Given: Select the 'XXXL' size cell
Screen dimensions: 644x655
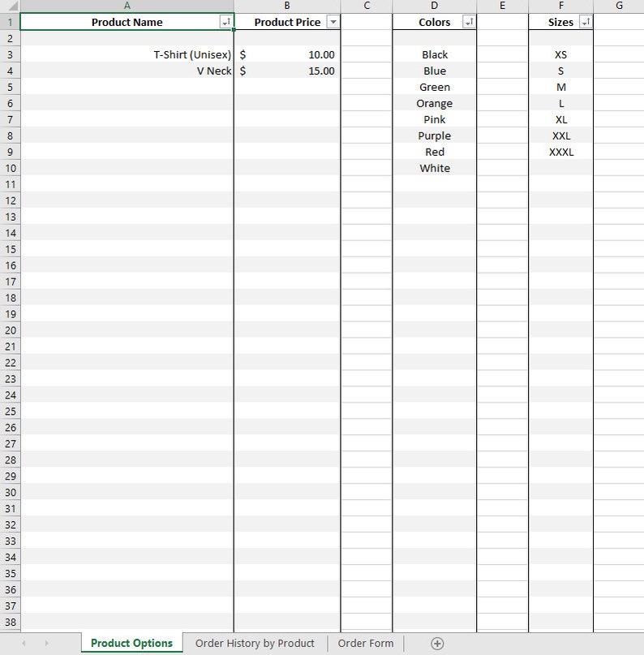Looking at the screenshot, I should pyautogui.click(x=561, y=152).
